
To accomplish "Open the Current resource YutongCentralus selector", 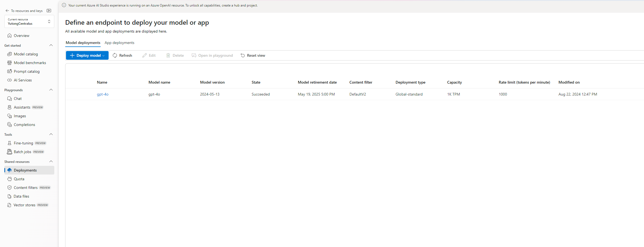I will coord(29,21).
